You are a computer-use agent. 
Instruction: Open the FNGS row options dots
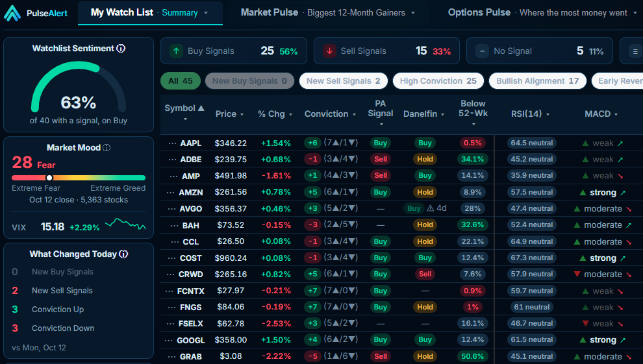tap(172, 307)
